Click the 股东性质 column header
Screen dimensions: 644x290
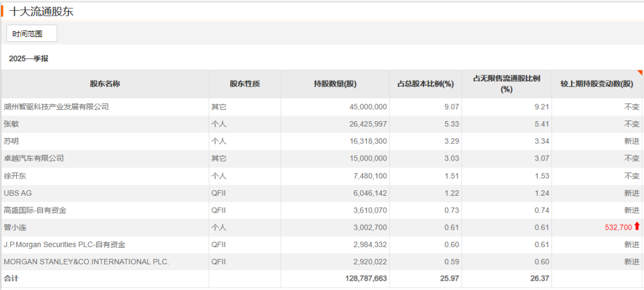coord(244,84)
